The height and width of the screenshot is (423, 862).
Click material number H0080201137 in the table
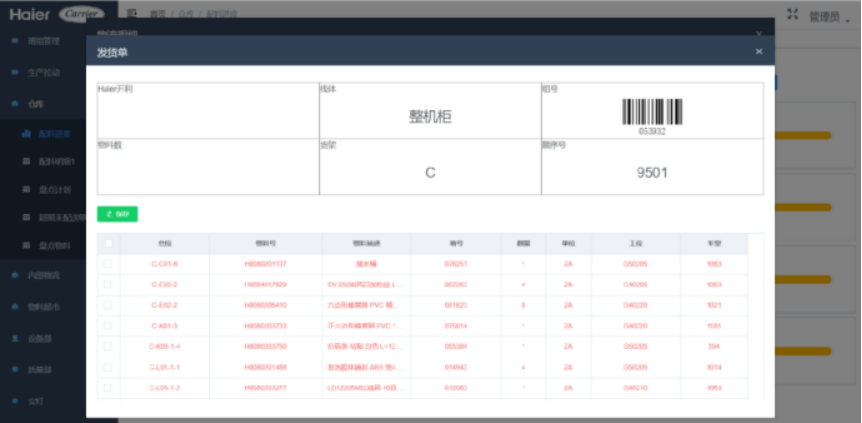[265, 264]
